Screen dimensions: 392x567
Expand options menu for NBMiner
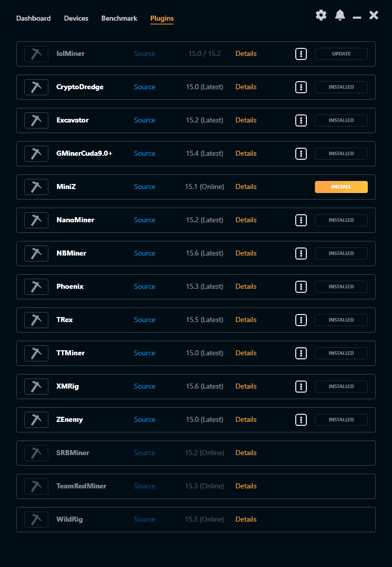301,254
